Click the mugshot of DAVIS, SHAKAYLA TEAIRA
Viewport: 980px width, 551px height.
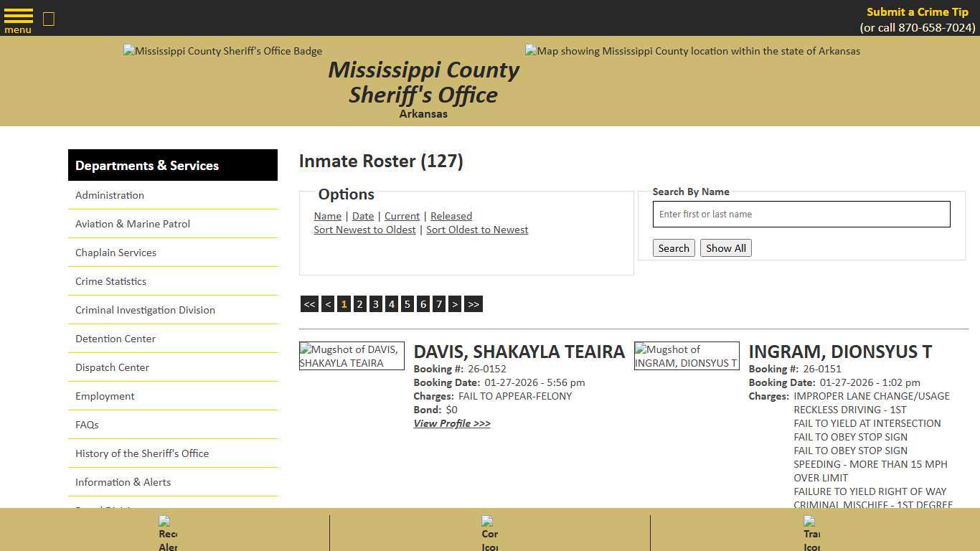click(352, 355)
